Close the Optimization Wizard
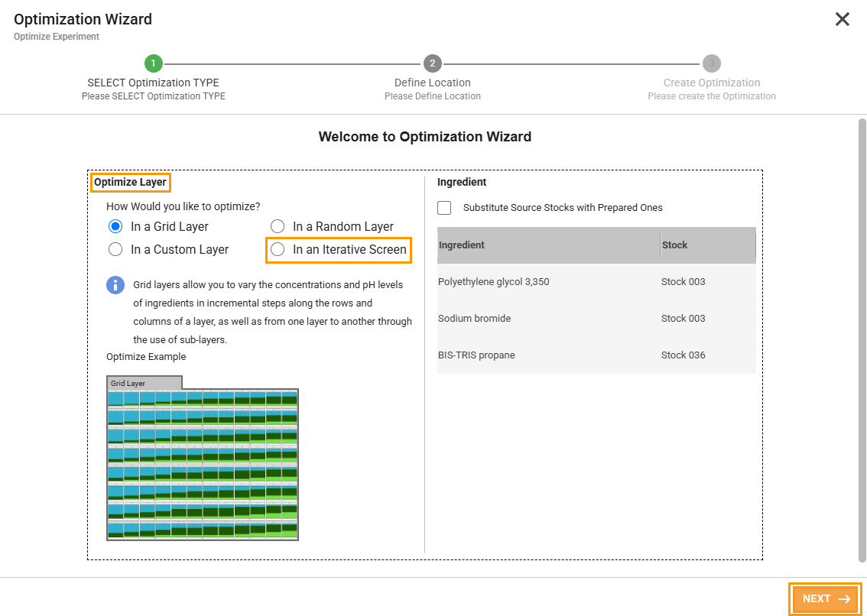 click(x=843, y=19)
